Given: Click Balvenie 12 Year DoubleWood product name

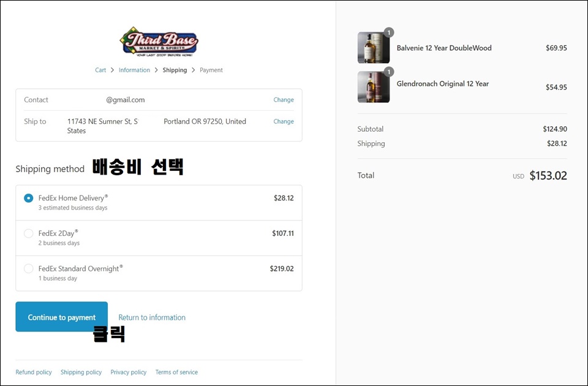Looking at the screenshot, I should 444,48.
